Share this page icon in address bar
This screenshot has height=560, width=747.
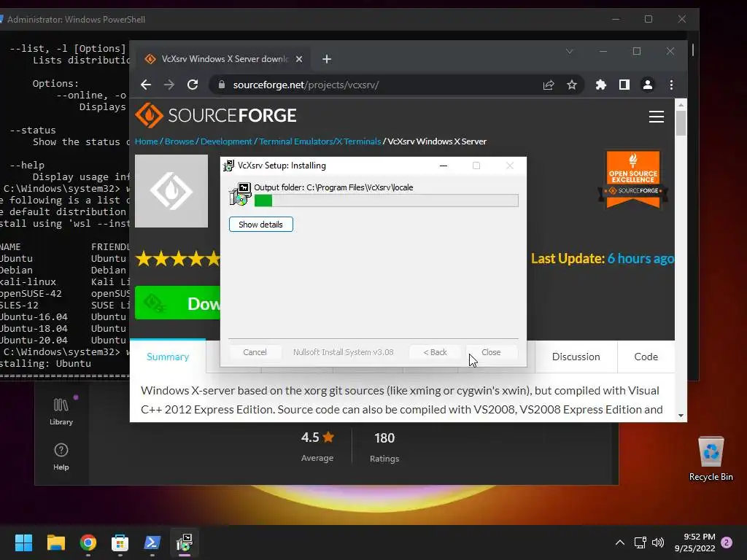coord(549,85)
